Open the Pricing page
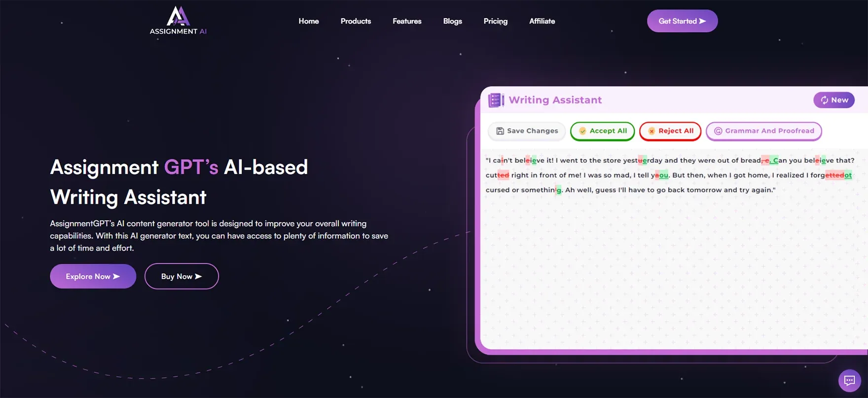The width and height of the screenshot is (868, 398). pyautogui.click(x=495, y=21)
